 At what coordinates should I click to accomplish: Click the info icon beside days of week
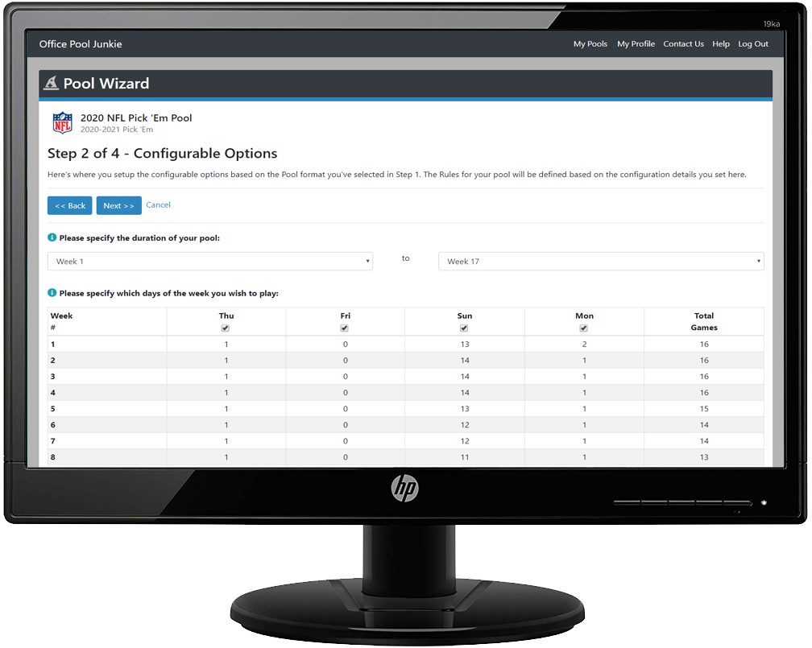click(52, 293)
